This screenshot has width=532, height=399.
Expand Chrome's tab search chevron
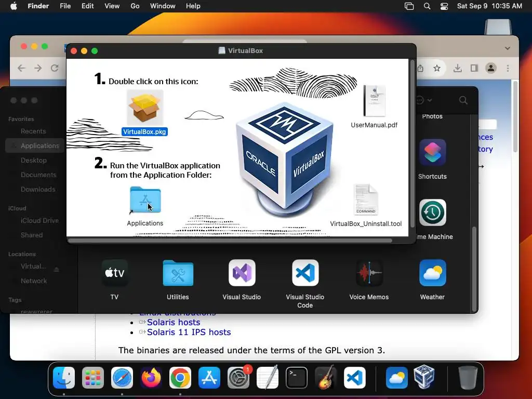[508, 48]
